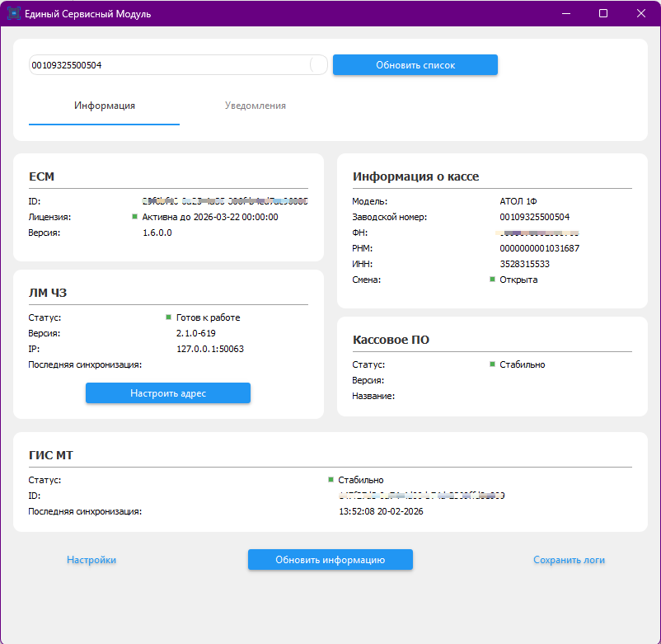Viewport: 661px width, 644px height.
Task: Click the Настроить адрес button
Action: coord(168,393)
